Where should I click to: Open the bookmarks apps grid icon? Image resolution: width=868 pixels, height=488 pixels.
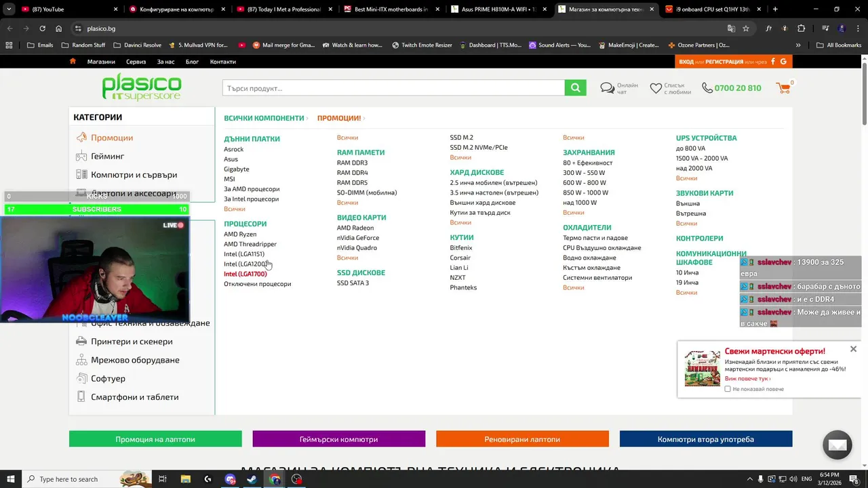[x=9, y=45]
